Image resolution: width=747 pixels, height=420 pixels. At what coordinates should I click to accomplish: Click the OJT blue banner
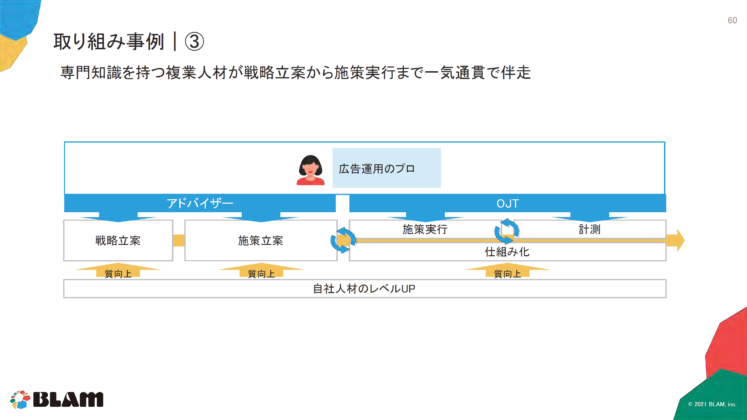[x=507, y=203]
